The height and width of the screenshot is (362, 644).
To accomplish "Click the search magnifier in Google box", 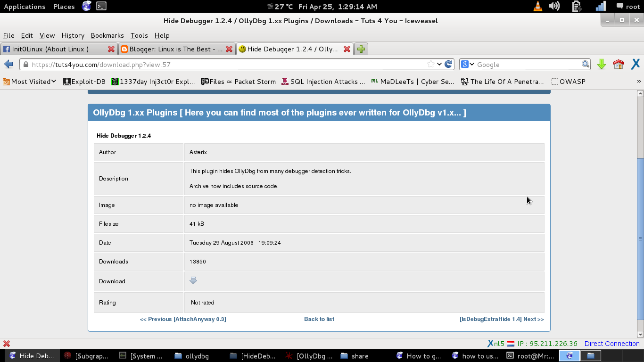I will point(586,65).
